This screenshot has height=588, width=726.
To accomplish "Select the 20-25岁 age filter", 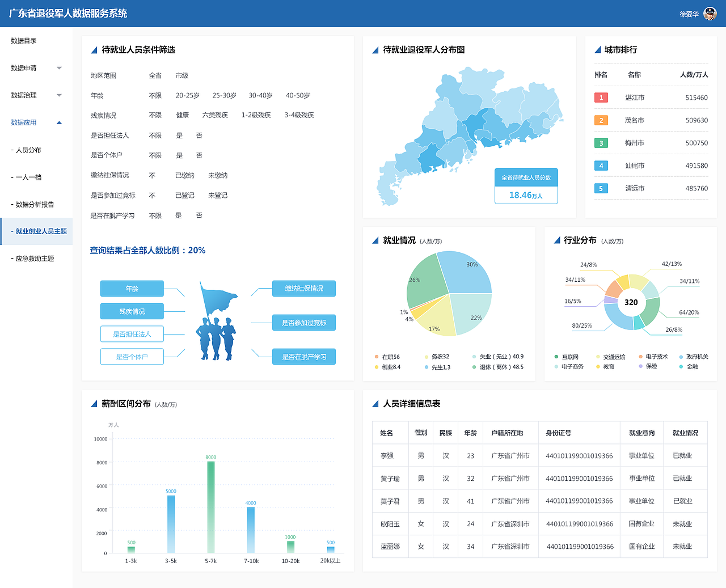I will [188, 95].
